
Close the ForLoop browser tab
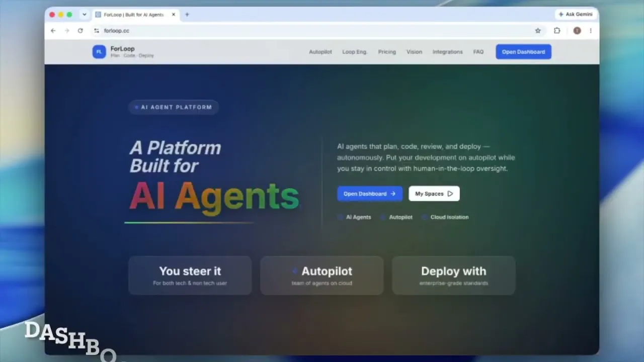click(174, 15)
